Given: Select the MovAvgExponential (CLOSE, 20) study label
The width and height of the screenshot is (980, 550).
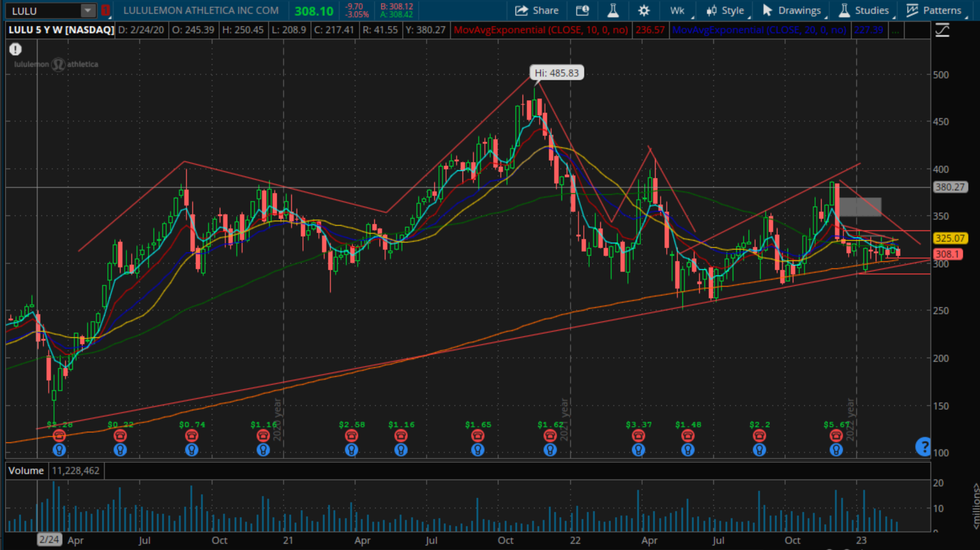Looking at the screenshot, I should click(x=759, y=30).
